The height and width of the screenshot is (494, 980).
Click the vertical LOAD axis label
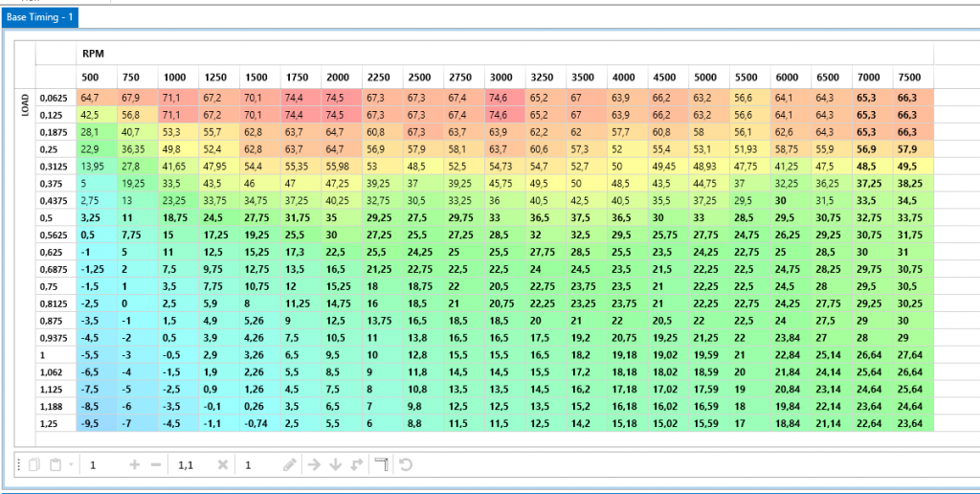[25, 106]
